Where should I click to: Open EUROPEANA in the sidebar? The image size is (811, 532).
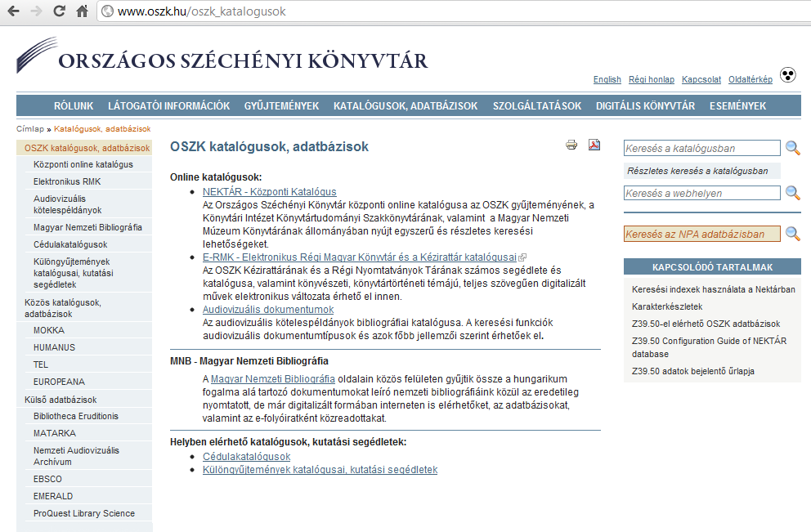click(59, 382)
